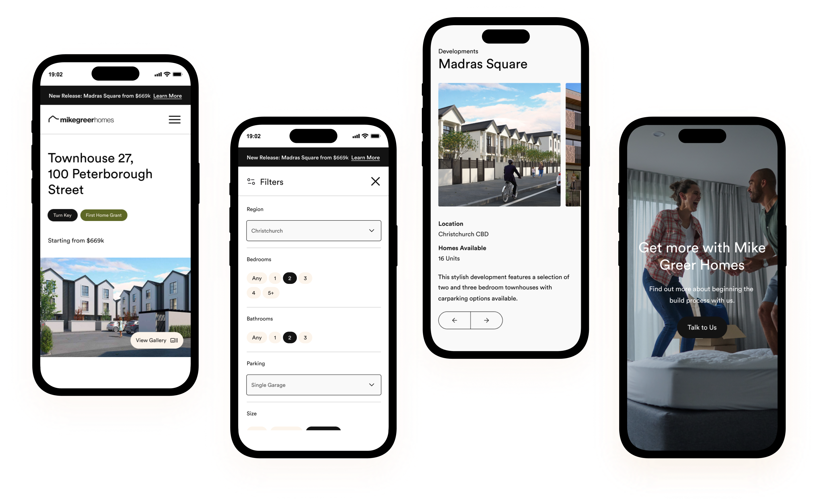Expand the Parking dropdown showing Single Garage
Screen dimensions: 818x504
click(313, 385)
